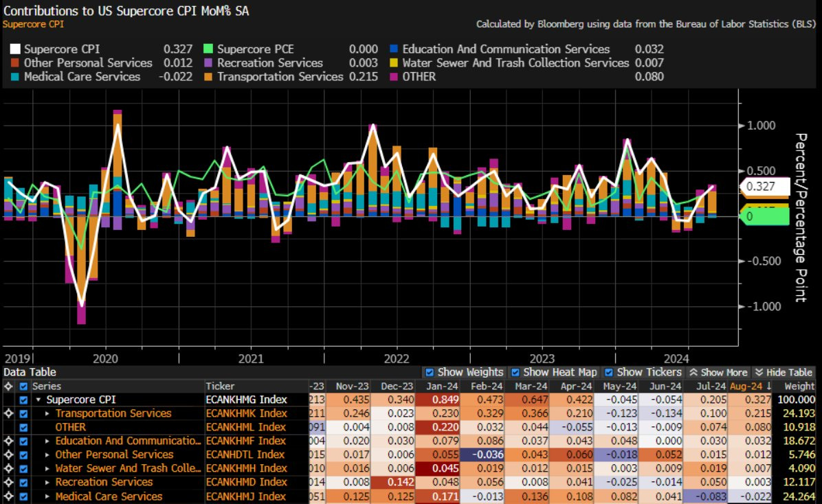Click the move handle beside Transportation Services row

[x=8, y=413]
